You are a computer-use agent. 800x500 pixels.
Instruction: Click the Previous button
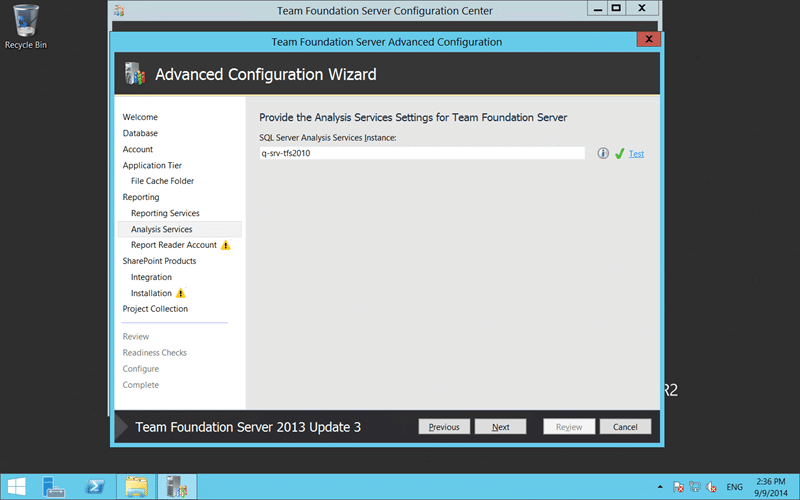[x=444, y=427]
